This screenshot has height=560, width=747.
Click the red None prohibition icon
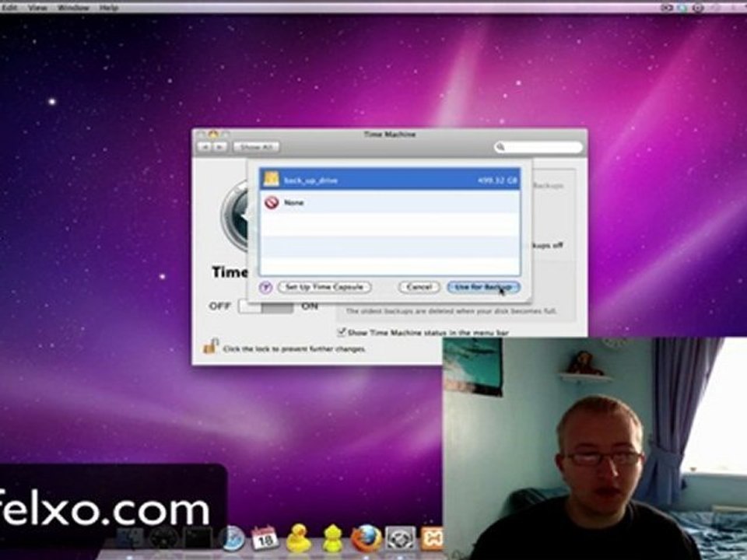coord(272,202)
